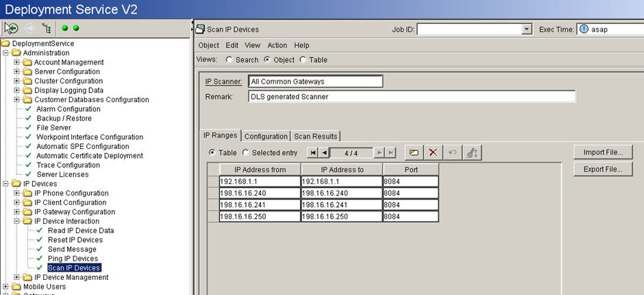Expand the IP Client Configuration node
This screenshot has height=295, width=644.
point(17,202)
